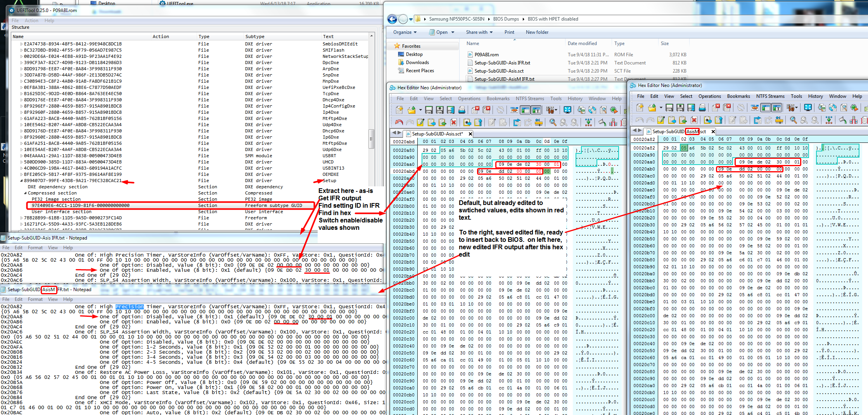The image size is (868, 415).
Task: Select the Setup-SubGUID-AsisM.sct tab in right Hex Editor
Action: [680, 131]
